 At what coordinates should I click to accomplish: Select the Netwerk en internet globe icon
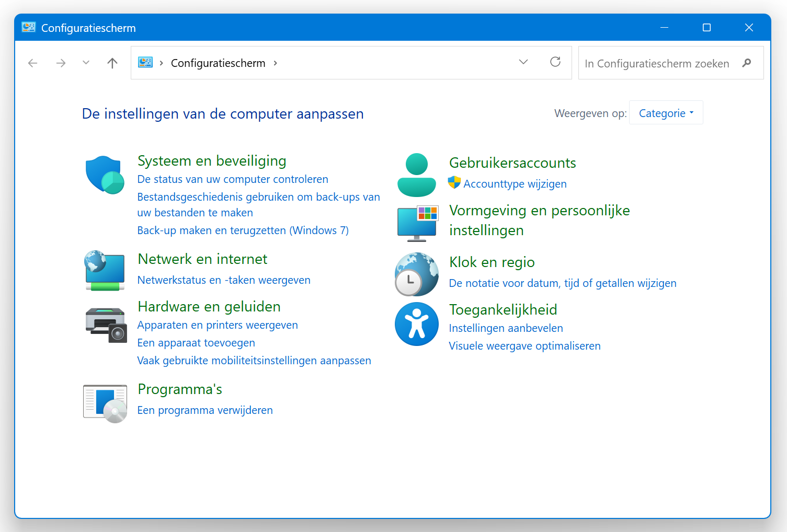[105, 271]
